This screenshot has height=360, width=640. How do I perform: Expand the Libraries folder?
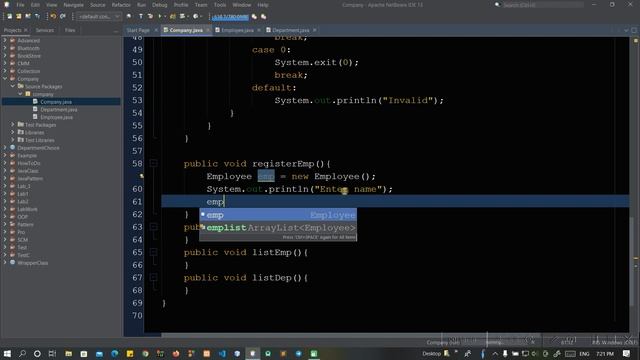coord(13,133)
